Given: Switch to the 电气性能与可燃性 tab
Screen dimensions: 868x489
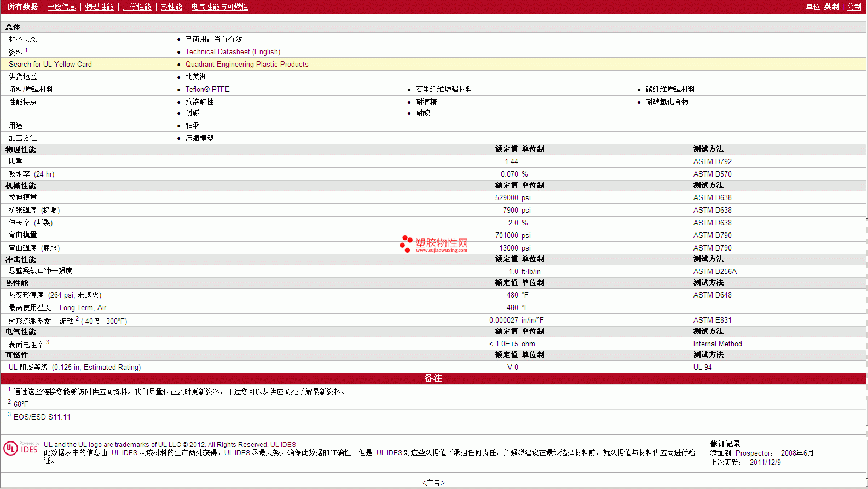Looking at the screenshot, I should [x=220, y=7].
